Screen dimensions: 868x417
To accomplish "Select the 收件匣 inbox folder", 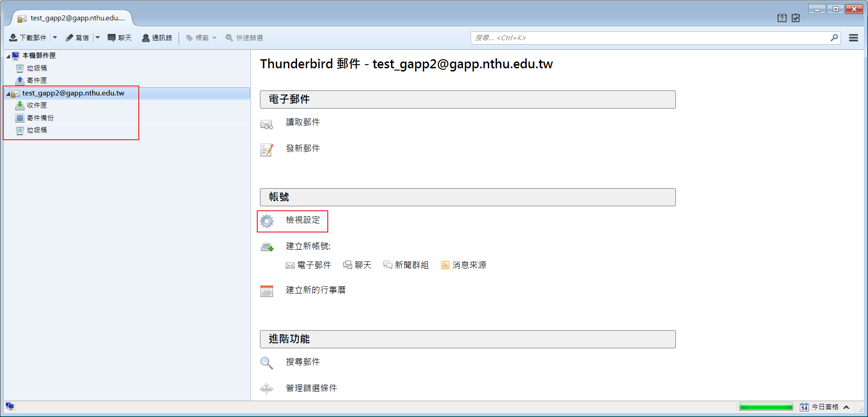I will coord(37,105).
